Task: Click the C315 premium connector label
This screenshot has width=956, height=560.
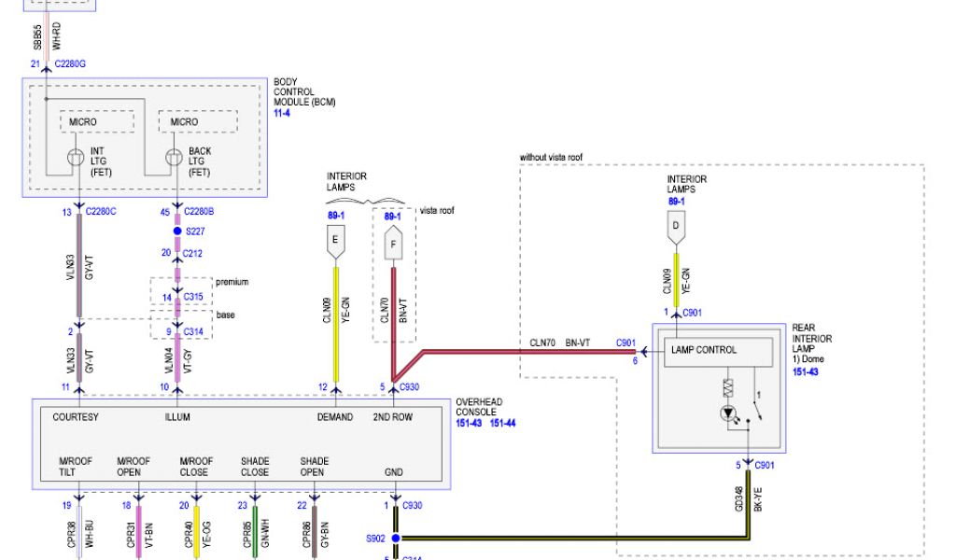Action: (193, 297)
